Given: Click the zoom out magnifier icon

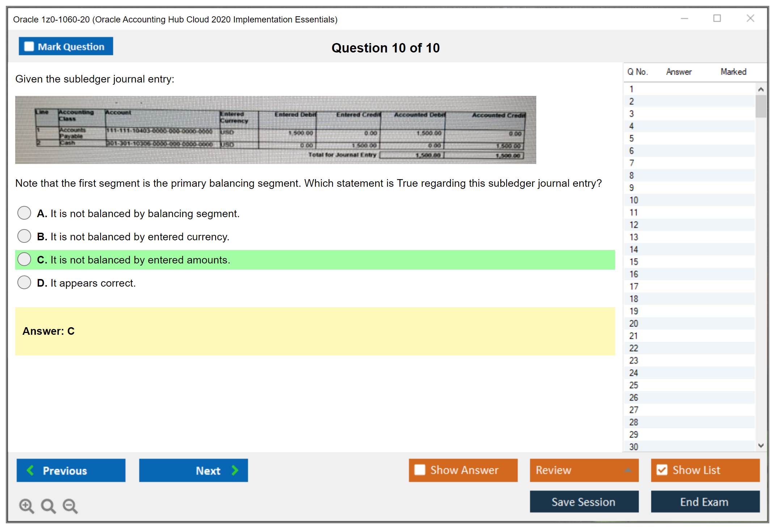Looking at the screenshot, I should coord(70,506).
